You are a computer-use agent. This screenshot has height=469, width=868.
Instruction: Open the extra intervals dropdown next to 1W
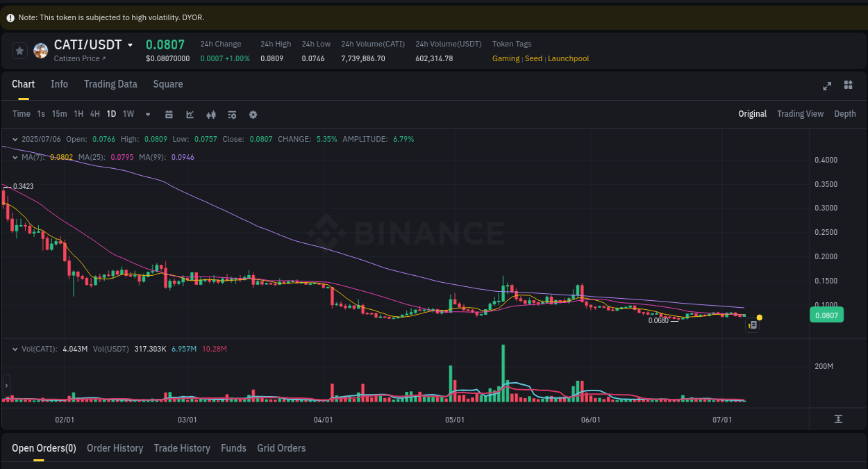(147, 114)
